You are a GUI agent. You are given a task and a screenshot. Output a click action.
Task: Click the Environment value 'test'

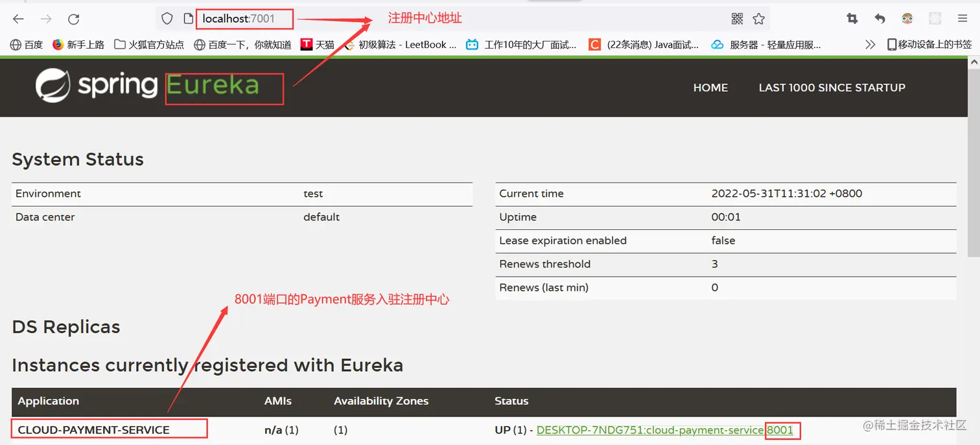pos(313,194)
